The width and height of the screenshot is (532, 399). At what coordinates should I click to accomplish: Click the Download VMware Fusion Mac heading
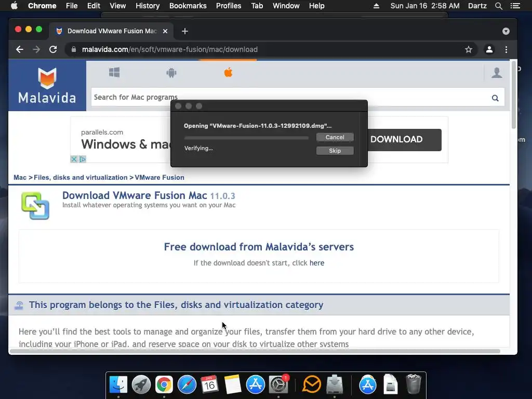149,196
